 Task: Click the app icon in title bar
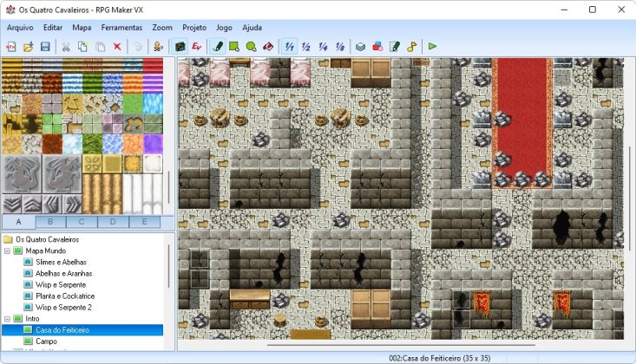(x=10, y=10)
